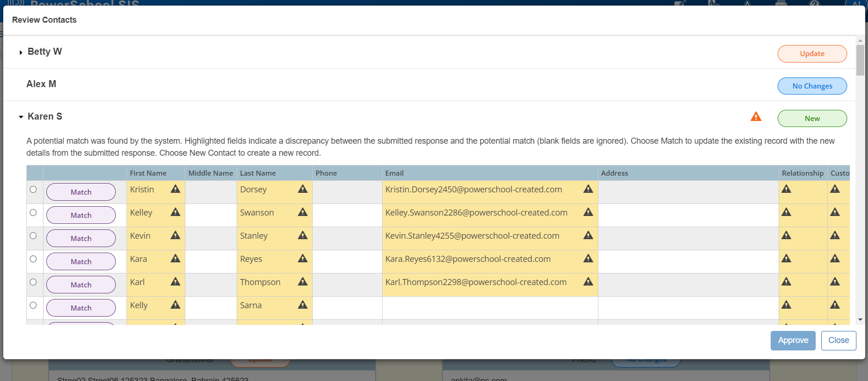Click the Email column header
This screenshot has height=381, width=868.
click(x=394, y=173)
